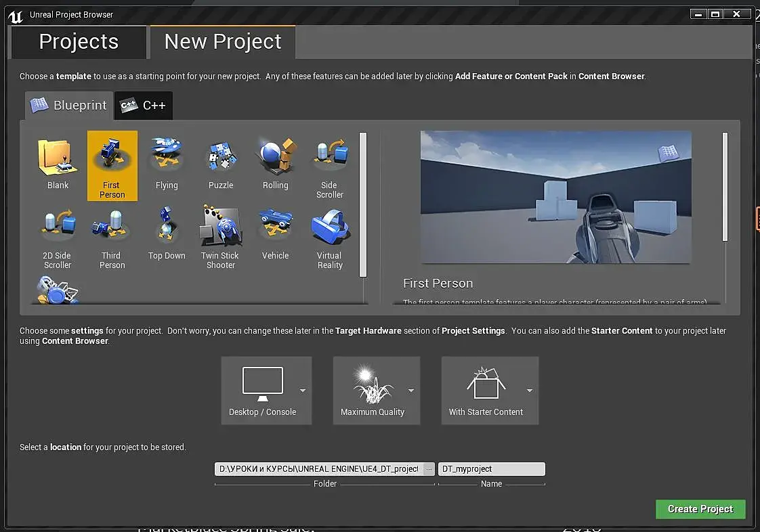
Task: Click the First Person heading under preview
Action: click(438, 284)
